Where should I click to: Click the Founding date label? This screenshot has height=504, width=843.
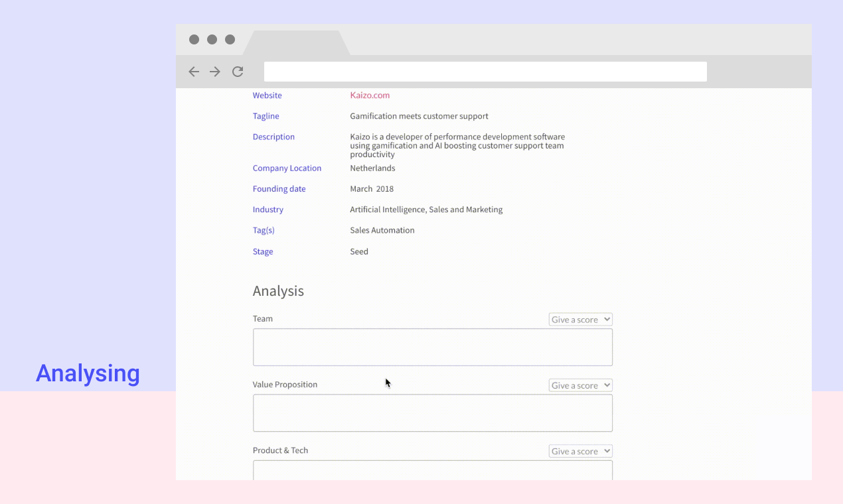(x=279, y=189)
